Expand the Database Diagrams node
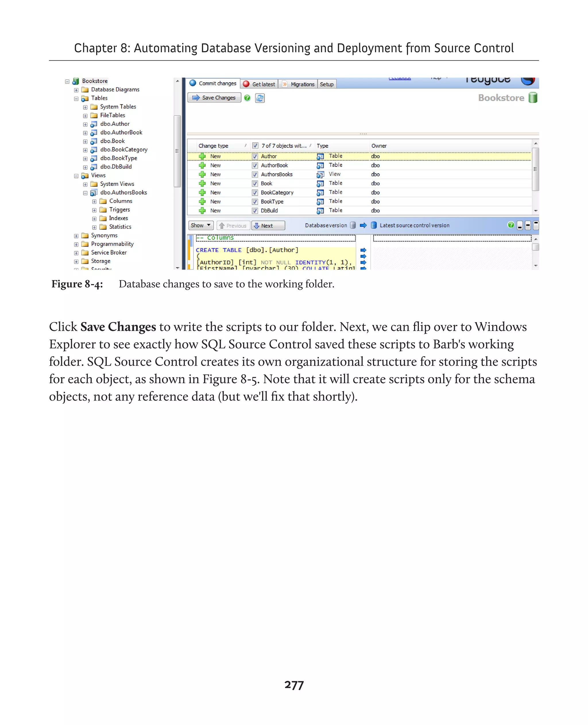The height and width of the screenshot is (725, 588). pos(76,90)
